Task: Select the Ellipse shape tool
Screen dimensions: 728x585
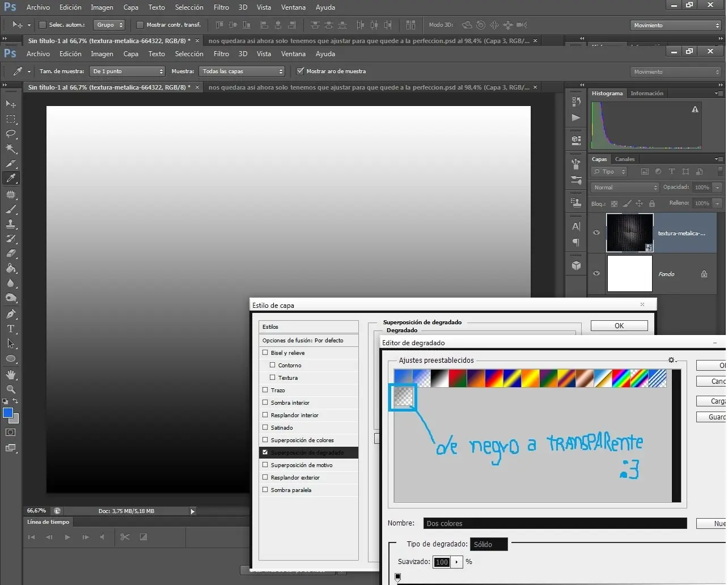Action: tap(11, 358)
